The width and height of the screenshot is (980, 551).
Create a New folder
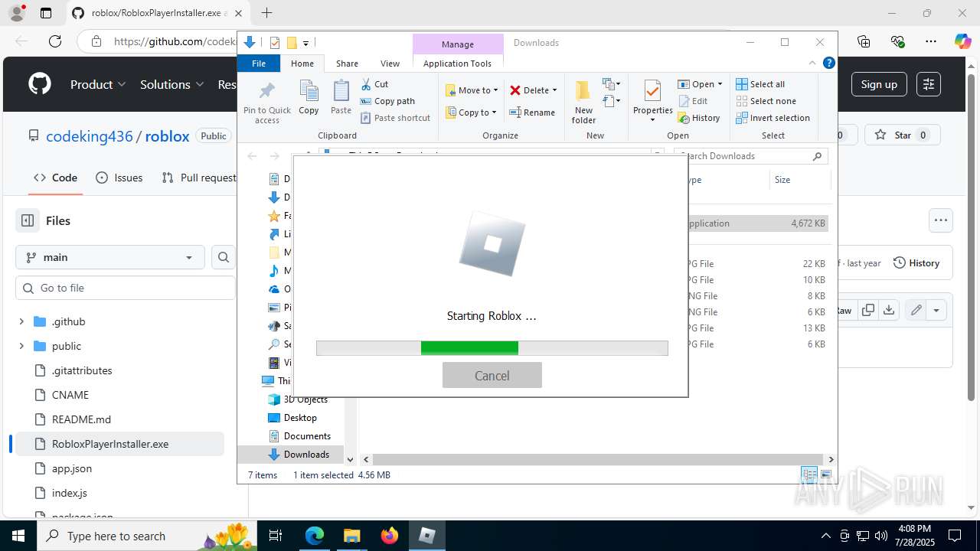click(583, 102)
